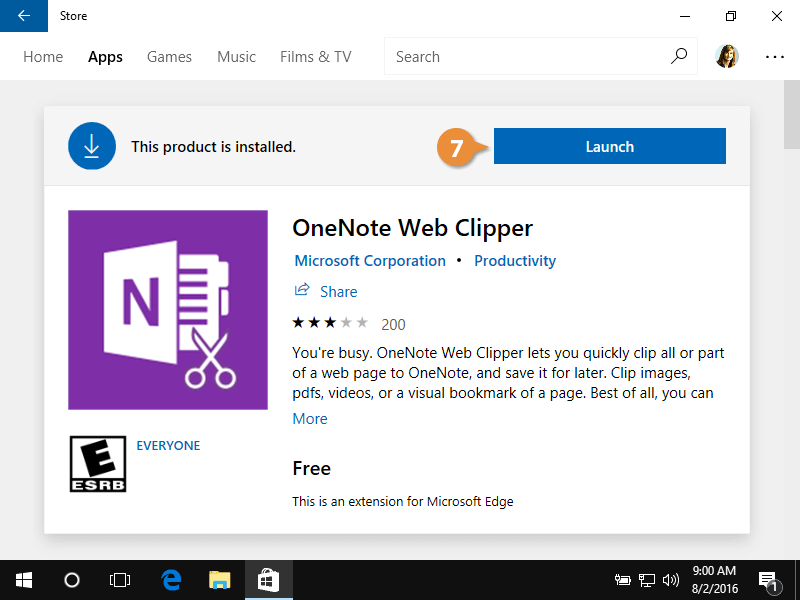Click the search magnifier icon
800x600 pixels.
coord(679,56)
